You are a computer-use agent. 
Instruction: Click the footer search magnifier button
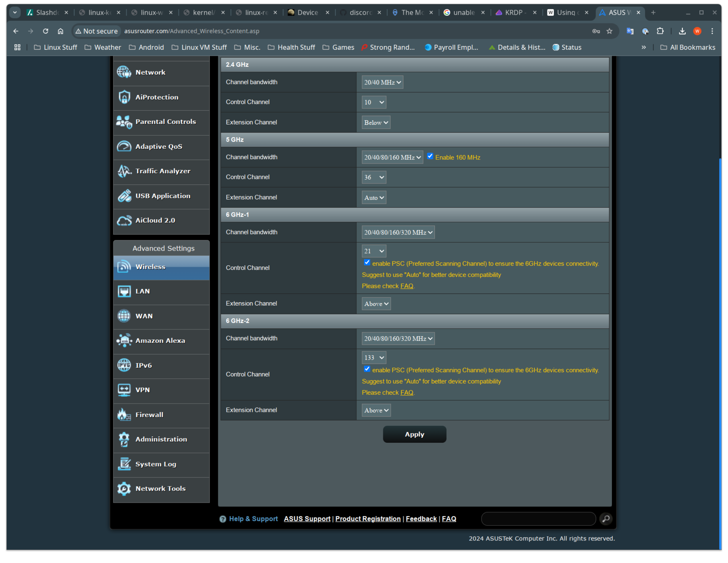[x=606, y=519]
